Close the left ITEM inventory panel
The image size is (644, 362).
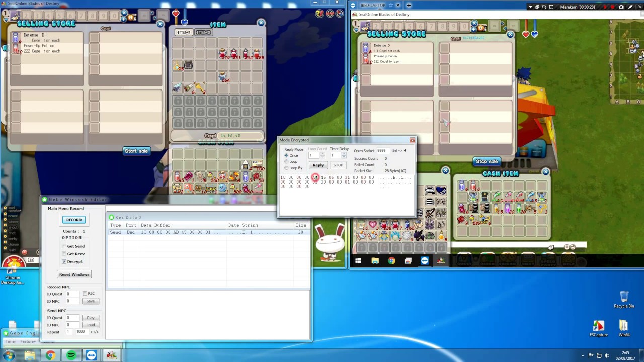(261, 23)
